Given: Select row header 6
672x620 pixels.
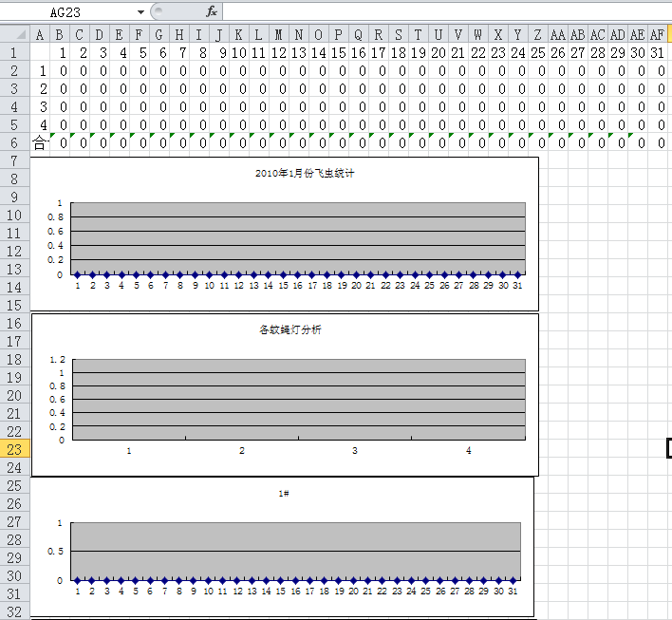Looking at the screenshot, I should pyautogui.click(x=14, y=142).
